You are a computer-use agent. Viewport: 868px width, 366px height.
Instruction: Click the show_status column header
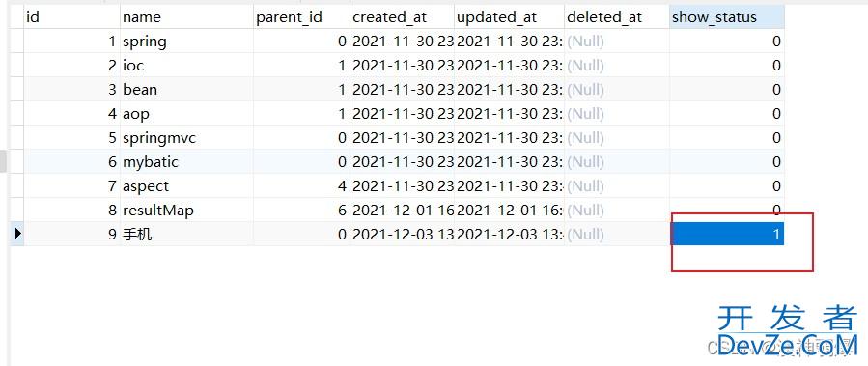coord(727,17)
